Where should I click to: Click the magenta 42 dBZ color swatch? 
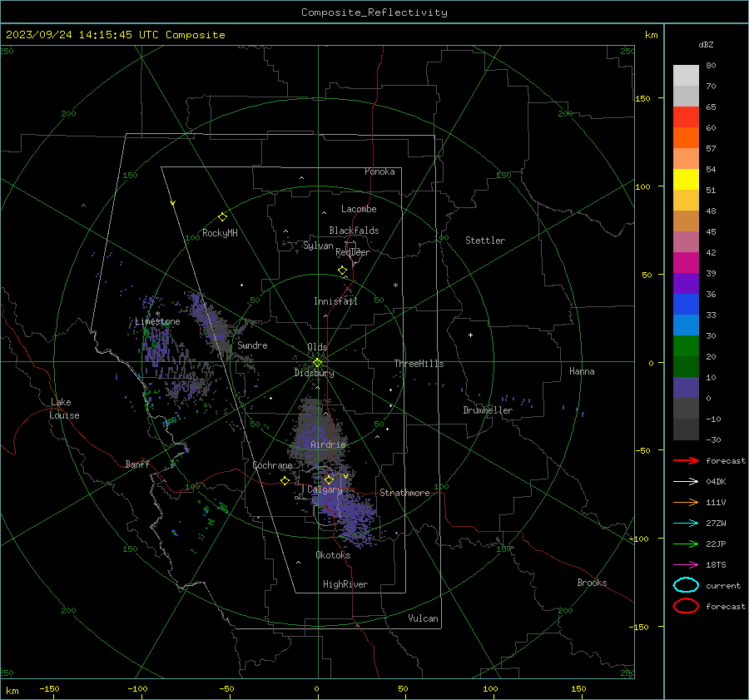coord(686,262)
